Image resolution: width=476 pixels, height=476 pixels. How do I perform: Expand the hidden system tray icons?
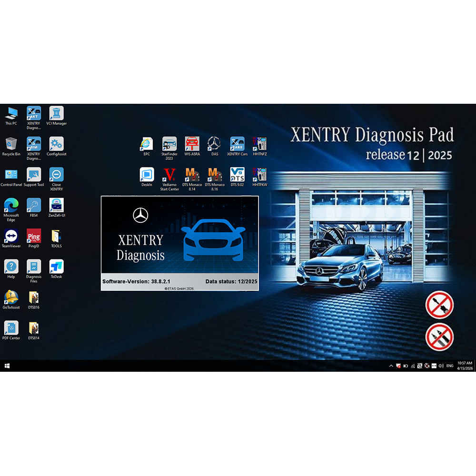391,366
